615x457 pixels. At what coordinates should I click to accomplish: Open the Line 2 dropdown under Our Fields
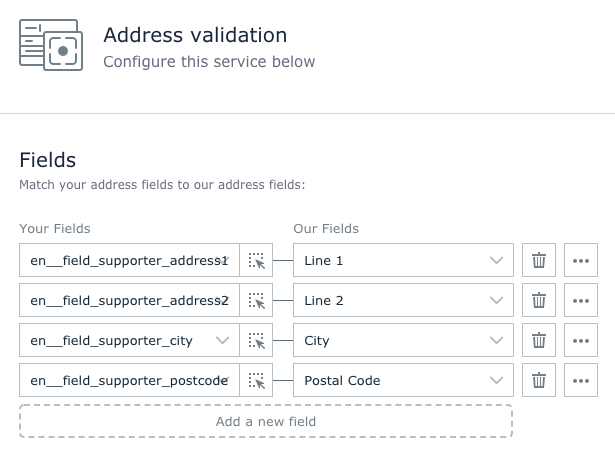(x=403, y=301)
